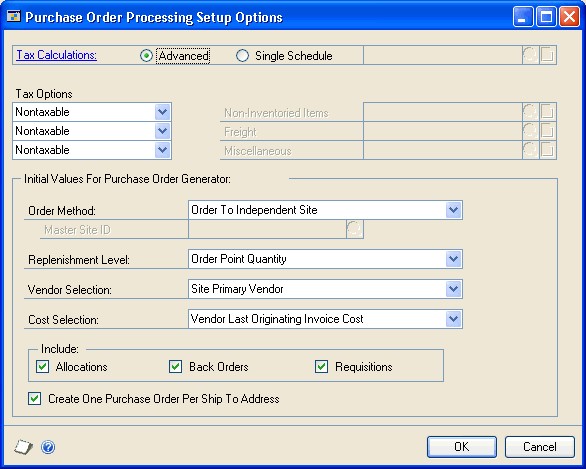Click the Non-Inventoried Items schedule field
586x469 pixels.
click(443, 112)
